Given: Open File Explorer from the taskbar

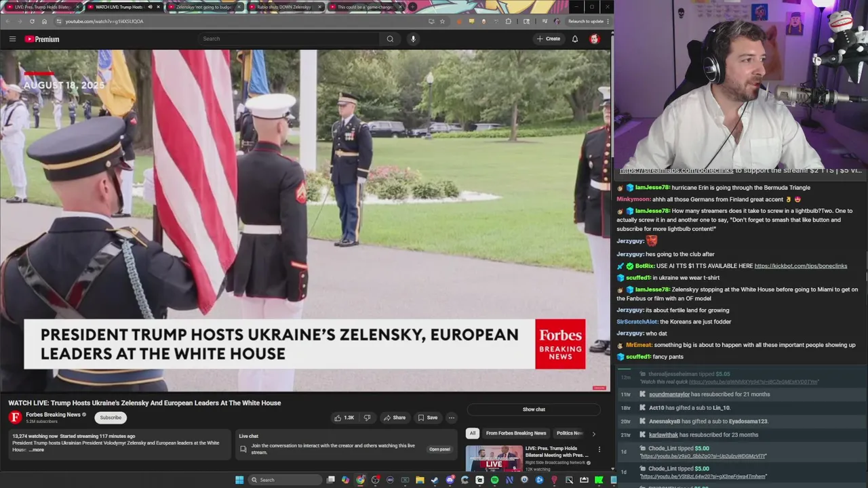Looking at the screenshot, I should (420, 480).
